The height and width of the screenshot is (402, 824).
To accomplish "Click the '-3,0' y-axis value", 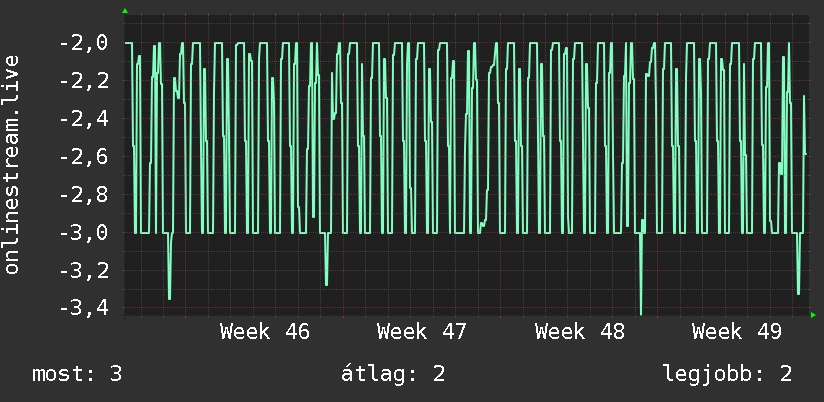I will coord(84,232).
